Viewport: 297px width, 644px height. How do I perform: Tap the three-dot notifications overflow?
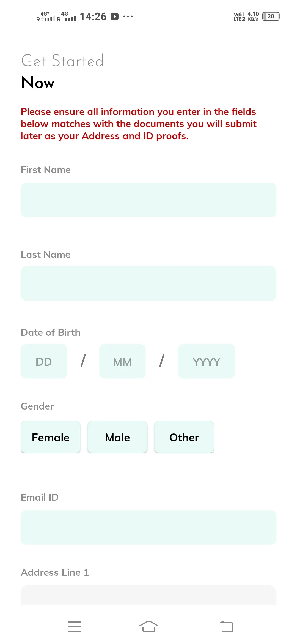pos(128,17)
